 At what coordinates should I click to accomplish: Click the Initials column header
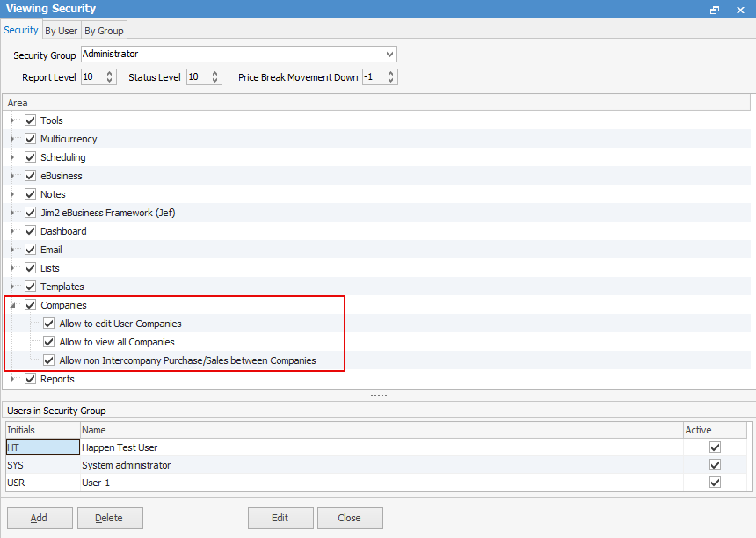43,430
